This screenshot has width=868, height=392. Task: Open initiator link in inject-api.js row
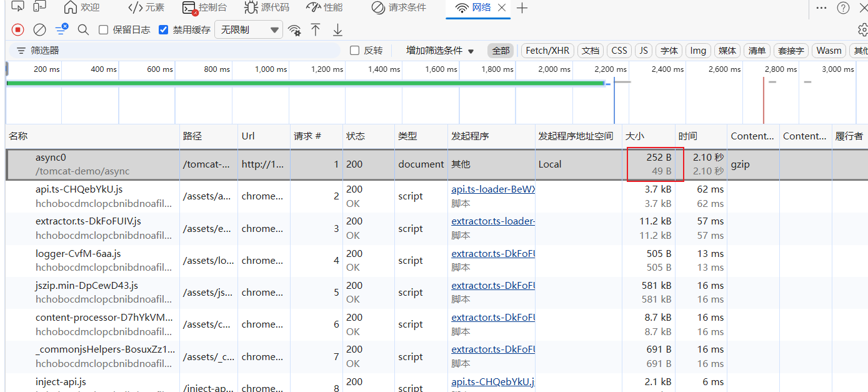click(x=493, y=381)
